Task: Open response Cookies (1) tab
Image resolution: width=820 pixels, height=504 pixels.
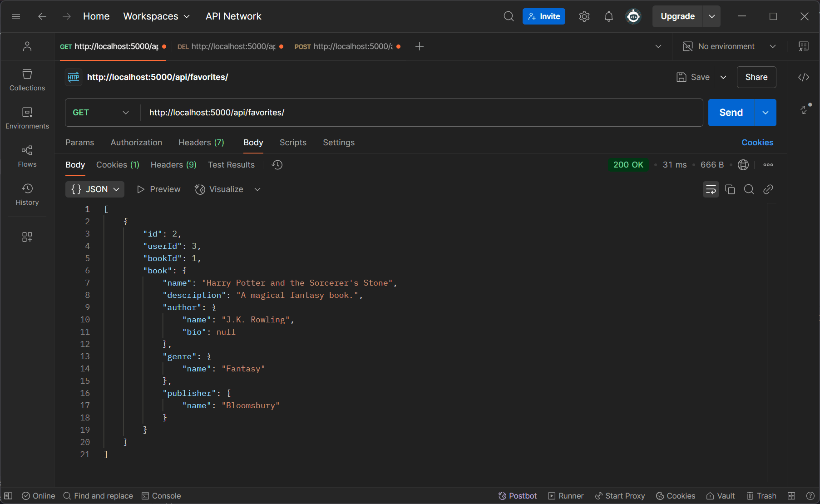Action: (x=118, y=165)
